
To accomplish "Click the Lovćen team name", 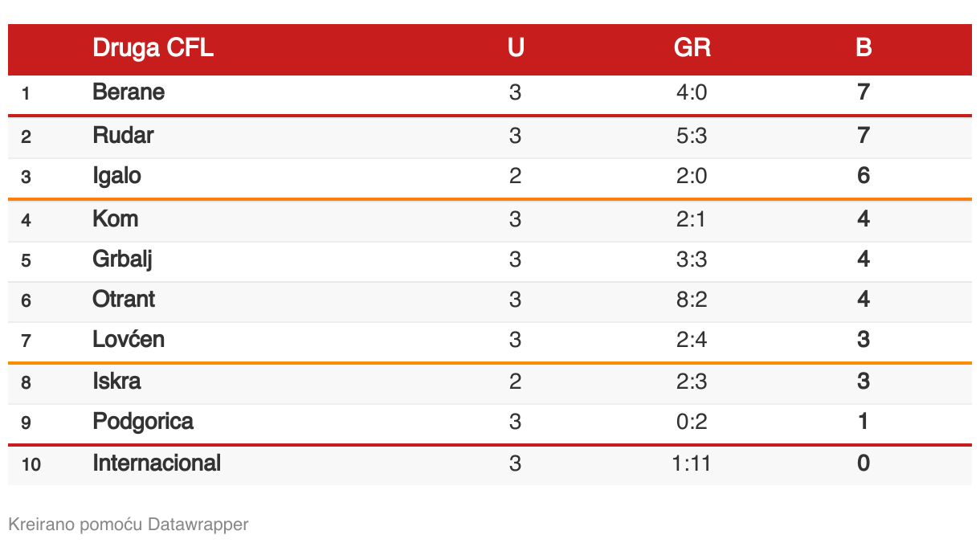I will pyautogui.click(x=129, y=339).
